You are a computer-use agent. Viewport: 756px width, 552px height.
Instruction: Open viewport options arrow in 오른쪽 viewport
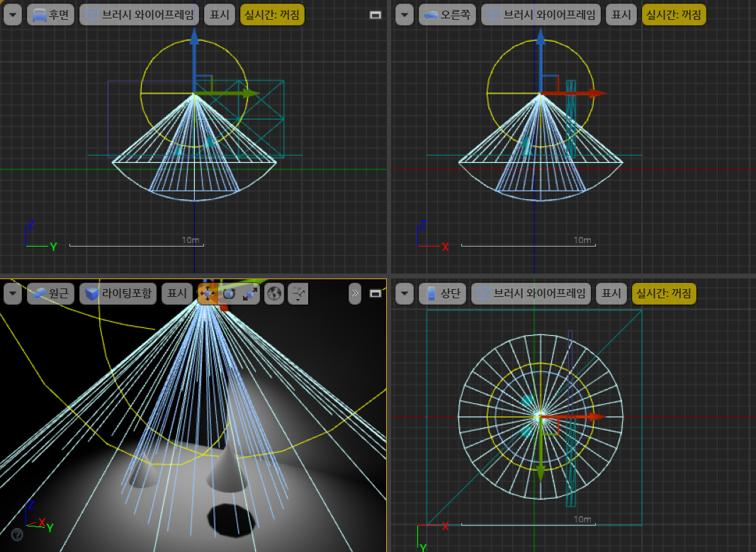tap(405, 15)
